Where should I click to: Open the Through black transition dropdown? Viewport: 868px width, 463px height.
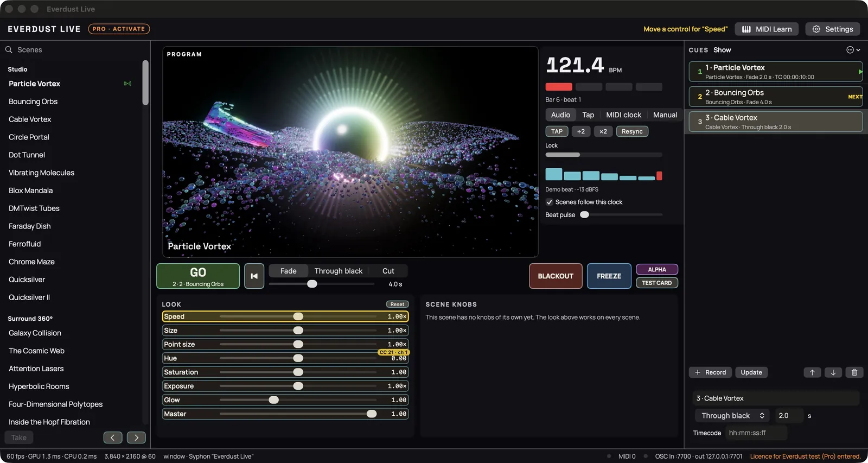click(732, 416)
